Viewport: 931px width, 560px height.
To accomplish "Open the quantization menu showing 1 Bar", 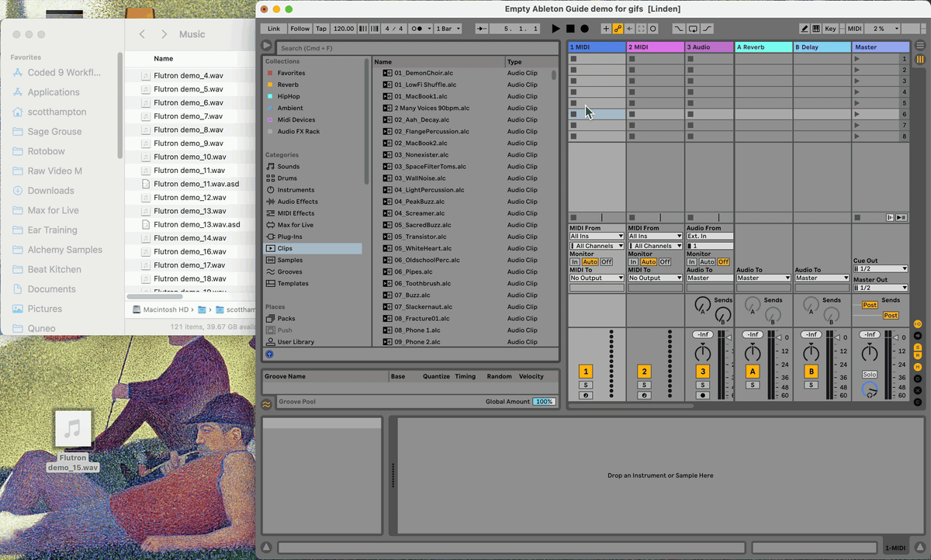I will click(448, 29).
